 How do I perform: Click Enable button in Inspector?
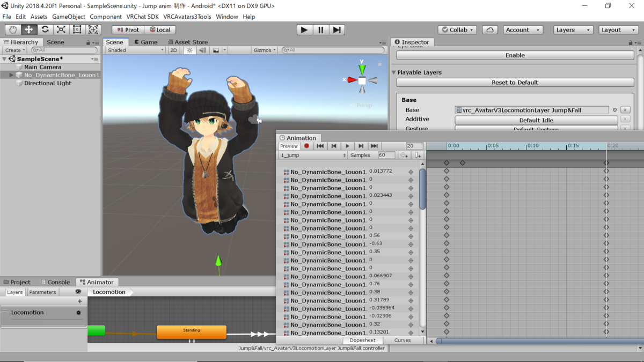515,55
